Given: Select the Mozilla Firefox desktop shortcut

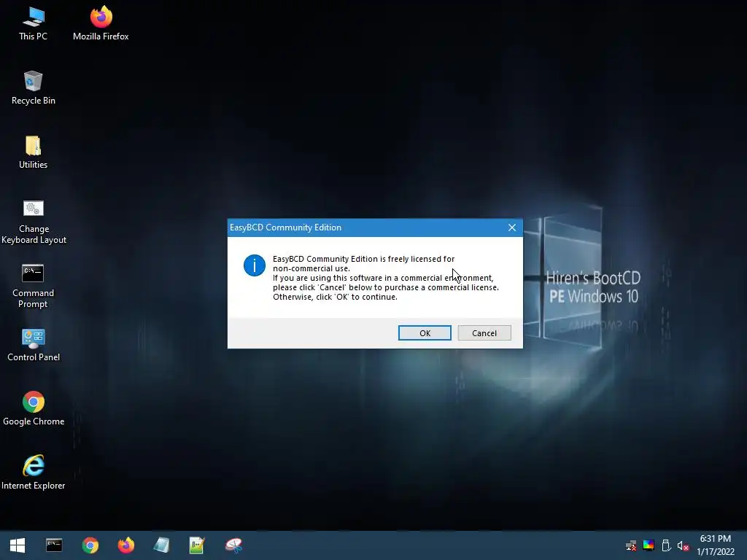Looking at the screenshot, I should [101, 24].
